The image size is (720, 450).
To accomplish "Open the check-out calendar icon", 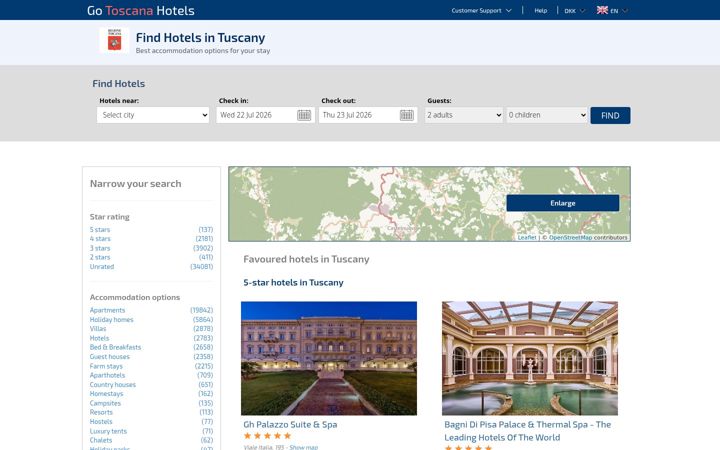I will click(x=406, y=115).
